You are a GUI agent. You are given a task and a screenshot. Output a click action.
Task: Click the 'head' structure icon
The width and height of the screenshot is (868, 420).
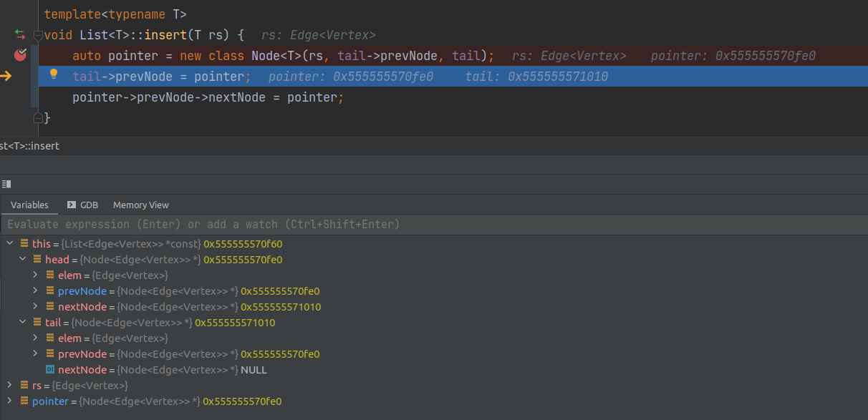[37, 260]
